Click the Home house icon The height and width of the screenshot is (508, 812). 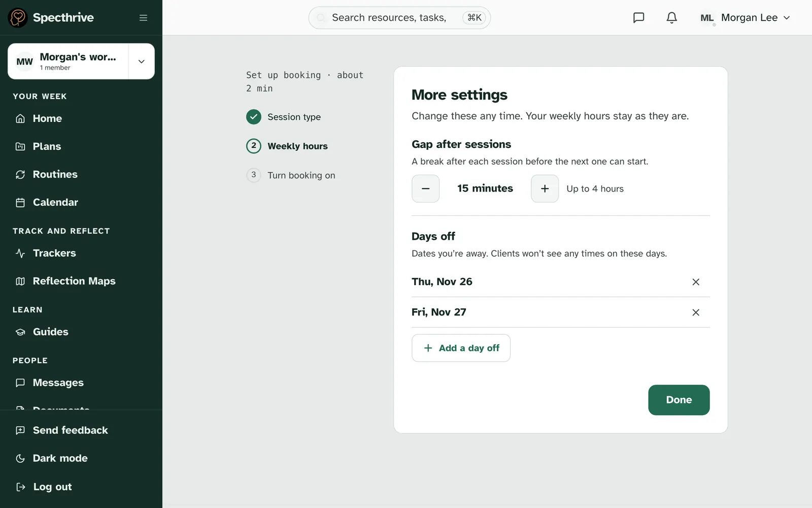tap(20, 118)
